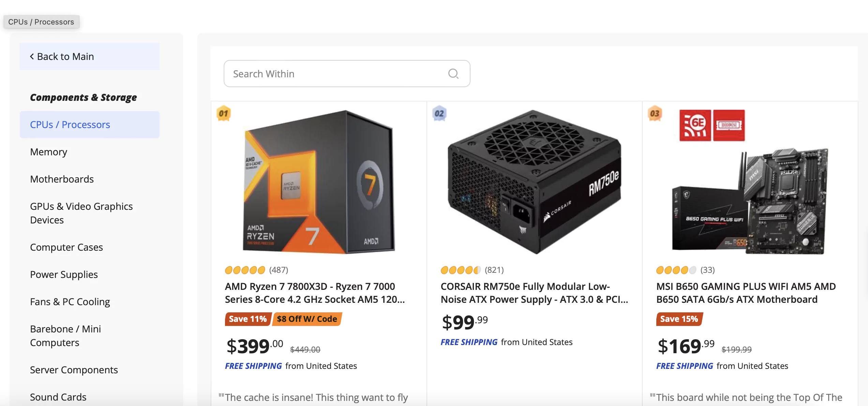Expand the CPUs / Processors category

click(70, 124)
